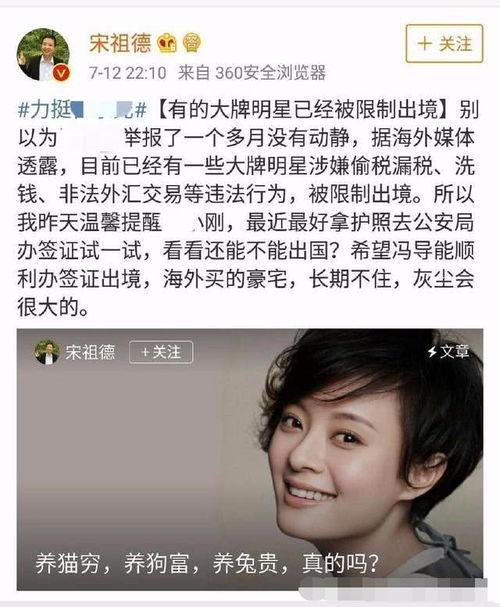Tap the crown icon beside the username
This screenshot has width=500, height=607.
pyautogui.click(x=167, y=43)
